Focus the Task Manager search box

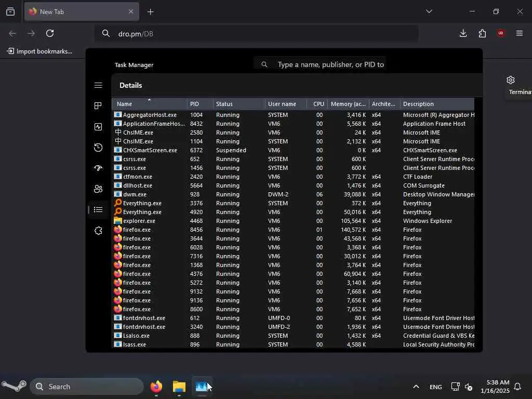coord(320,64)
